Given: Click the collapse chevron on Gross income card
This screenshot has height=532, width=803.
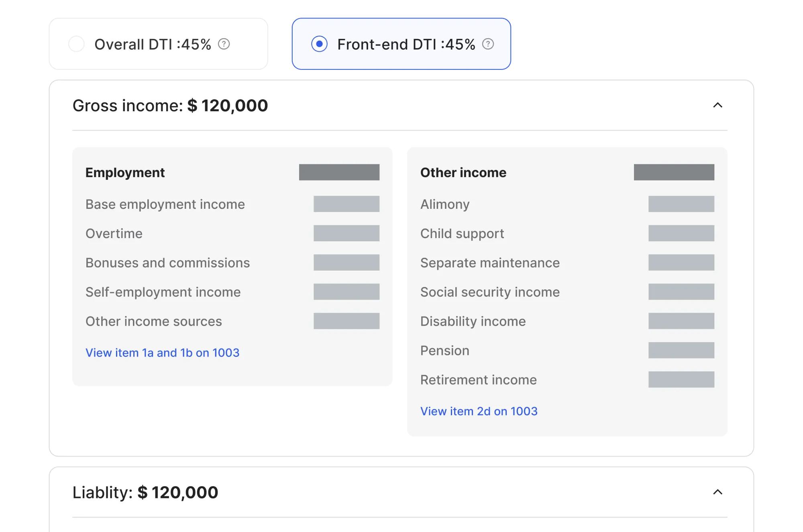Looking at the screenshot, I should click(718, 106).
